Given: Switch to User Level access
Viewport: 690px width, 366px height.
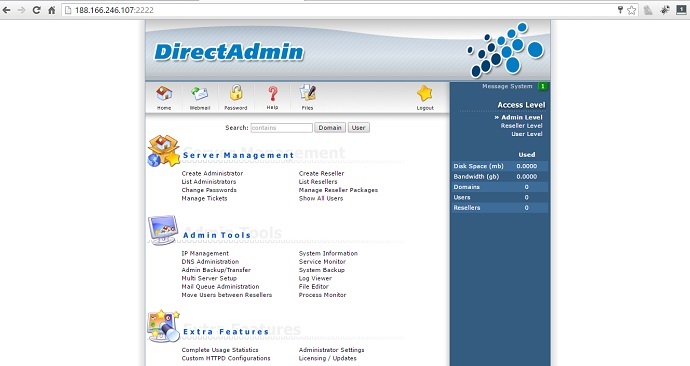Looking at the screenshot, I should 527,134.
